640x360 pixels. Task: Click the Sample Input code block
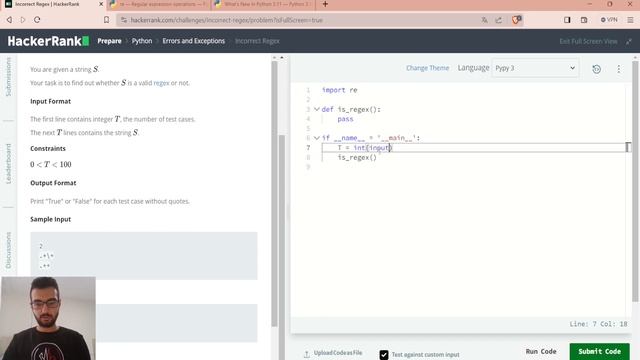144,256
